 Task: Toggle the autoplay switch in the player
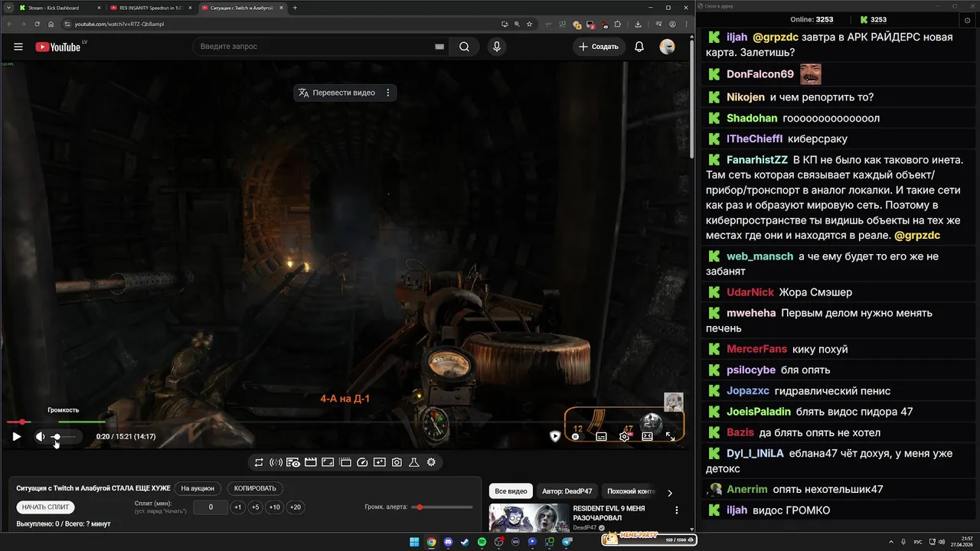coord(578,436)
